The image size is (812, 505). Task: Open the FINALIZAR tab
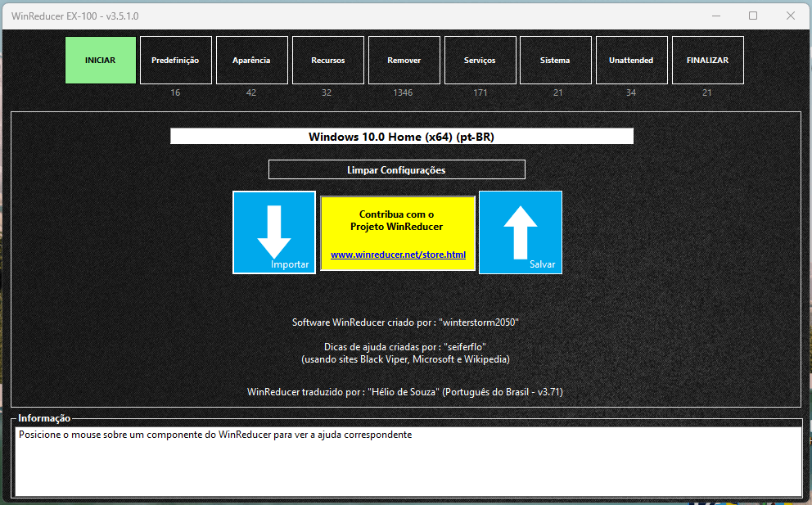click(708, 60)
